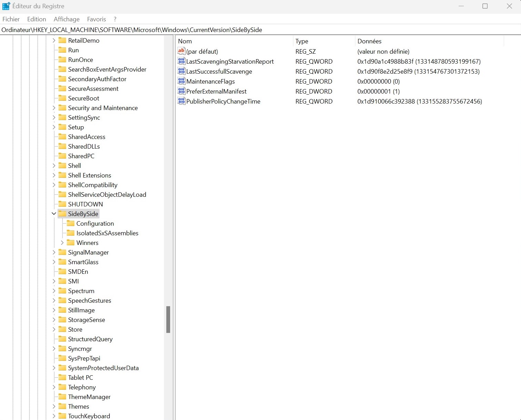Click the PublisherPolicyChangeTime value icon
The width and height of the screenshot is (521, 420).
(x=181, y=101)
